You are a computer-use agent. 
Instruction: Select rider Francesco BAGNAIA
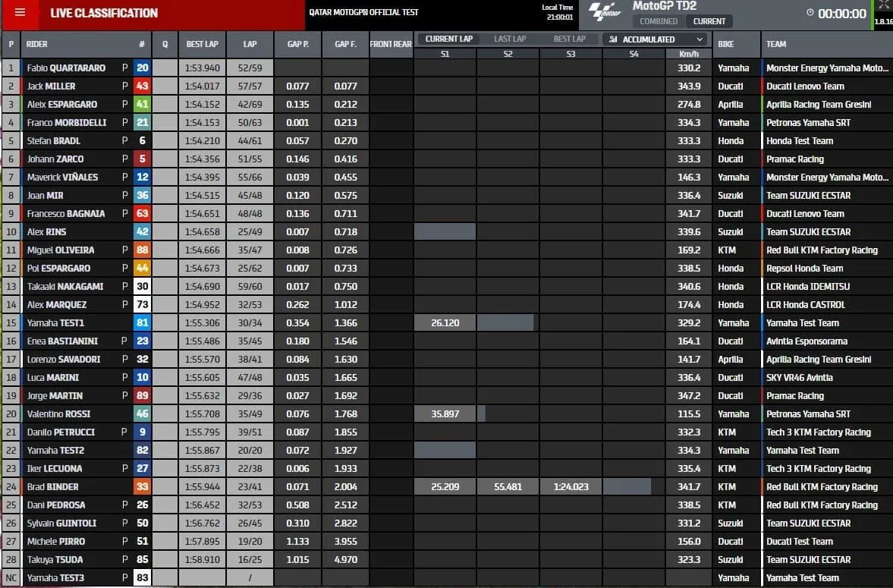click(65, 214)
